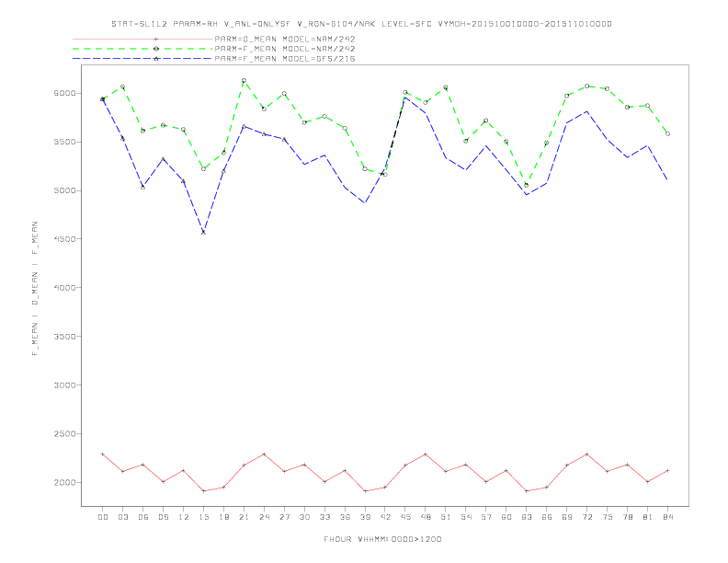Click blue GFS triangle marker at hour 06
Image resolution: width=728 pixels, height=563 pixels.
(143, 187)
